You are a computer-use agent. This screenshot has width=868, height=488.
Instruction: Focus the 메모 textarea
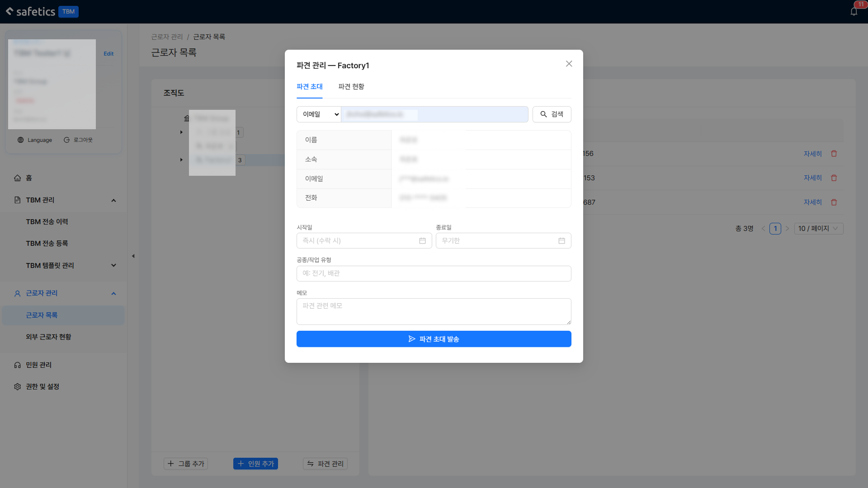coord(434,311)
